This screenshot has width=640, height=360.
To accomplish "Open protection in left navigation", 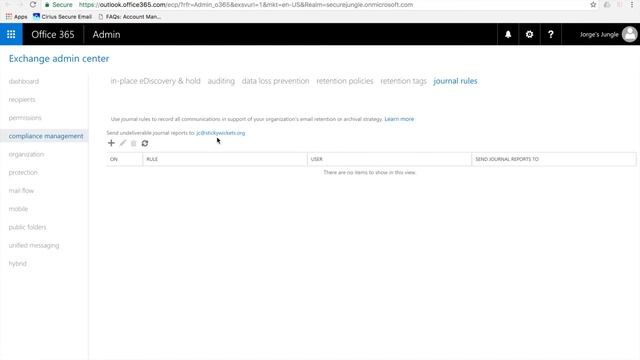I will coord(23,172).
